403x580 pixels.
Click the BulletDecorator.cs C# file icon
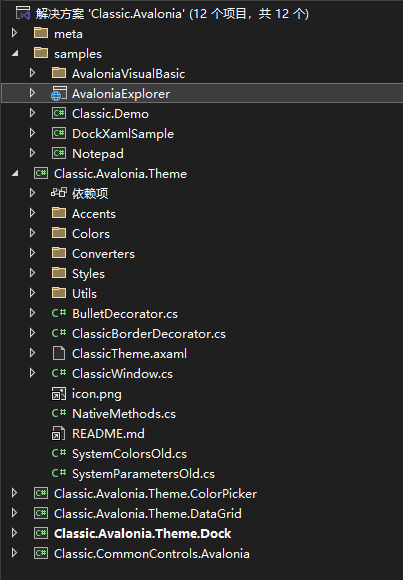coord(59,313)
